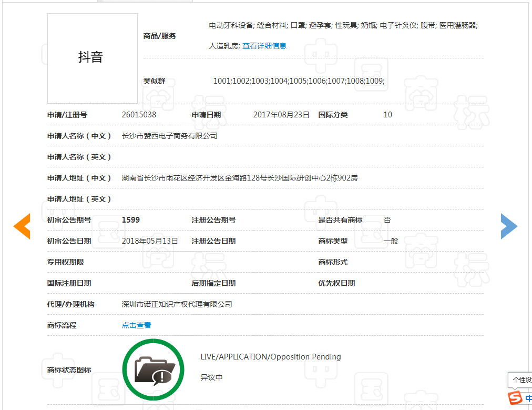The height and width of the screenshot is (410, 532).
Task: Open the 查看详细信息 link
Action: 264,46
